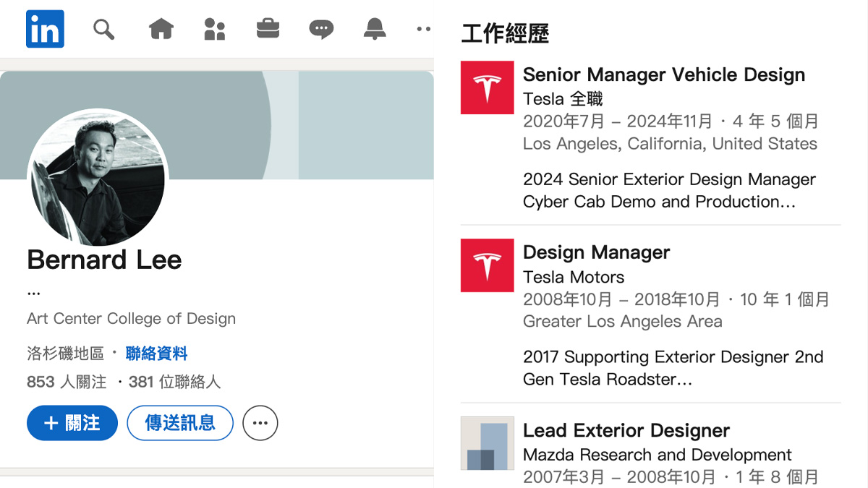Open the Senior Manager Vehicle Design position
Viewport: 868px width, 488px height.
[x=664, y=74]
